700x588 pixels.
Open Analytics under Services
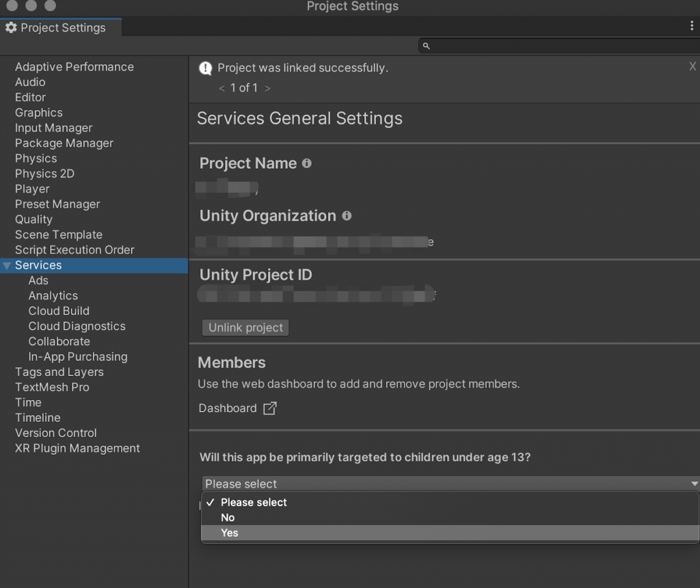click(x=53, y=295)
